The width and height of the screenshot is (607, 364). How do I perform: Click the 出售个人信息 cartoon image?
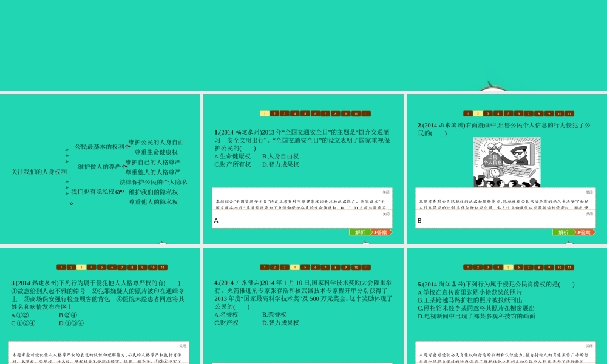[x=507, y=163]
